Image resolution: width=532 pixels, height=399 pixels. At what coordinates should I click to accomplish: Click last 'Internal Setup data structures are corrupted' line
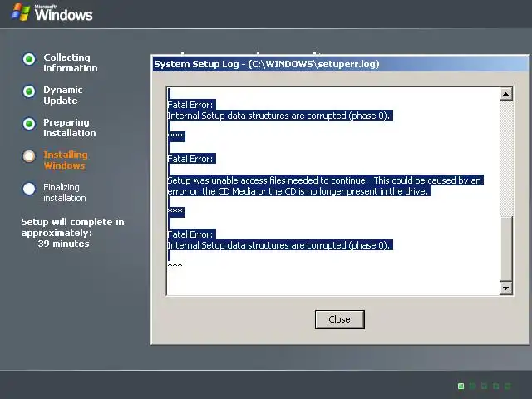(278, 245)
